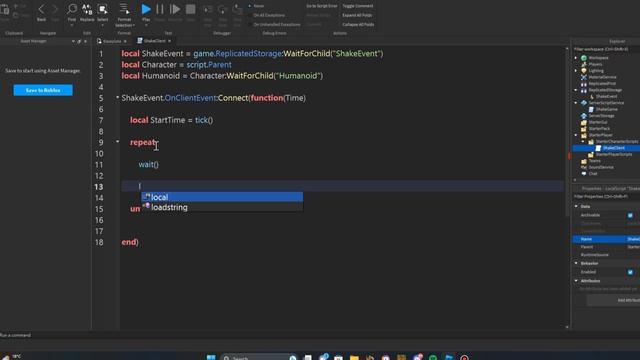Click the Teams folder icon in Explorer
The image size is (640, 360).
click(x=584, y=161)
